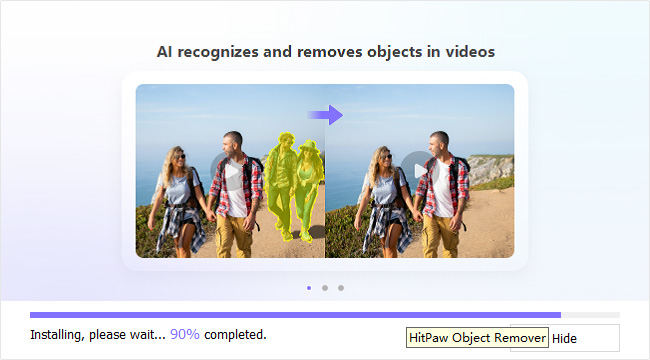Click the Hide button

click(x=565, y=338)
